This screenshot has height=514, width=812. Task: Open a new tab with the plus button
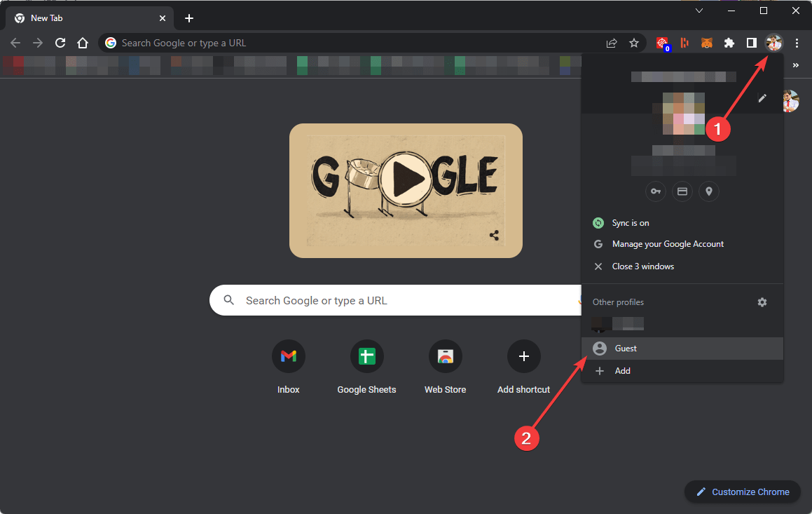189,19
